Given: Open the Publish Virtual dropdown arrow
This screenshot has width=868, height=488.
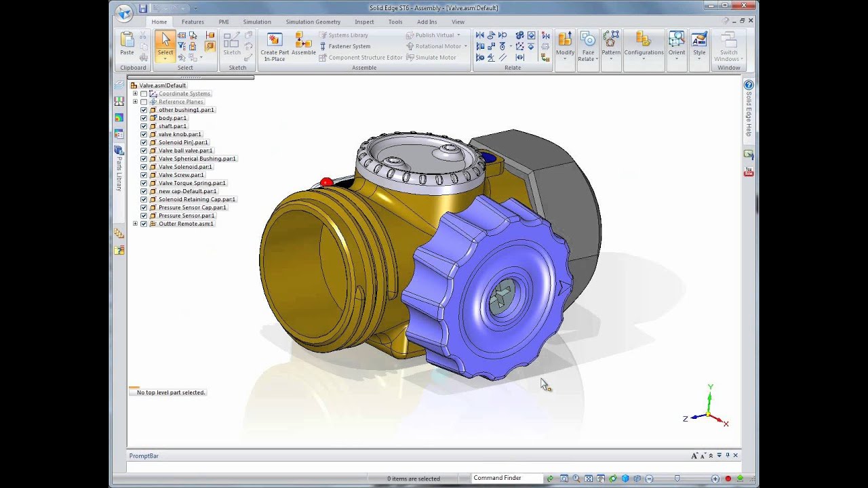Looking at the screenshot, I should (x=458, y=35).
